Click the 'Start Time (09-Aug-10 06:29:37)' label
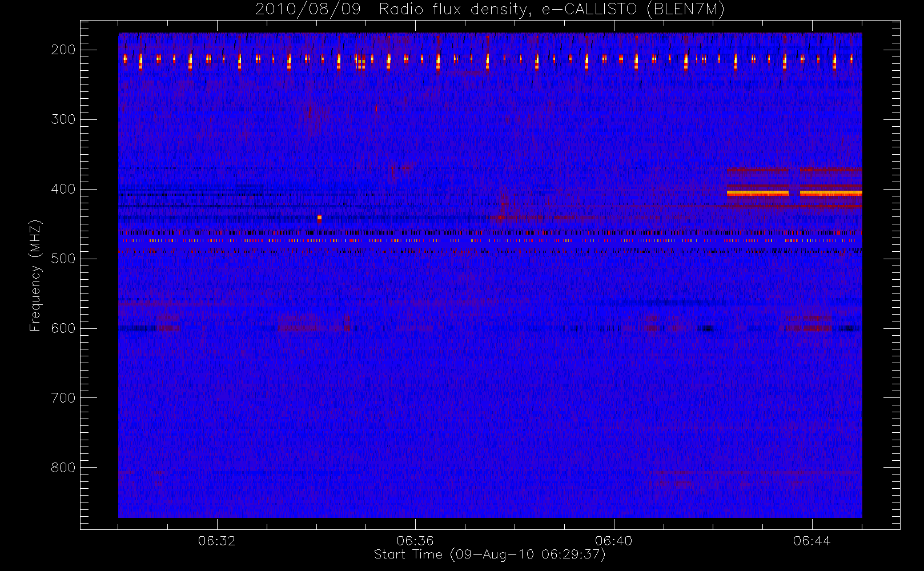 pyautogui.click(x=489, y=554)
